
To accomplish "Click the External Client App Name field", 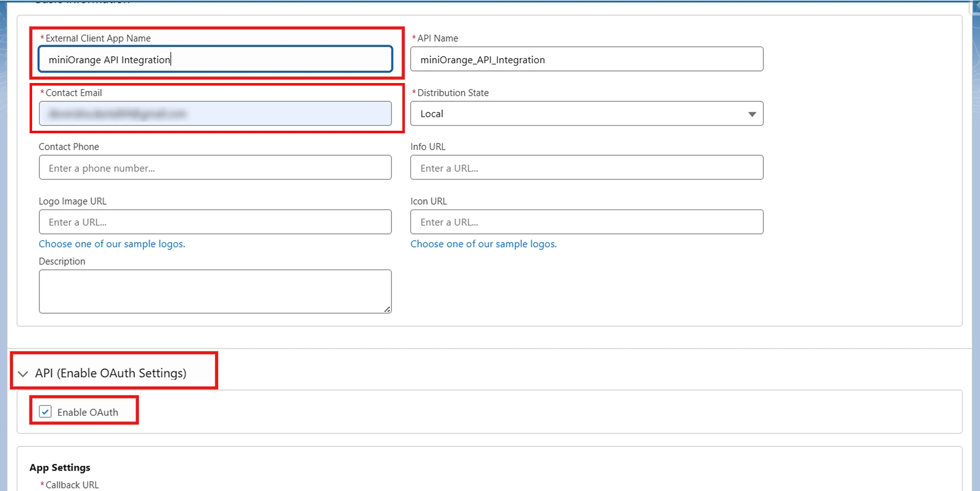I will [x=215, y=59].
